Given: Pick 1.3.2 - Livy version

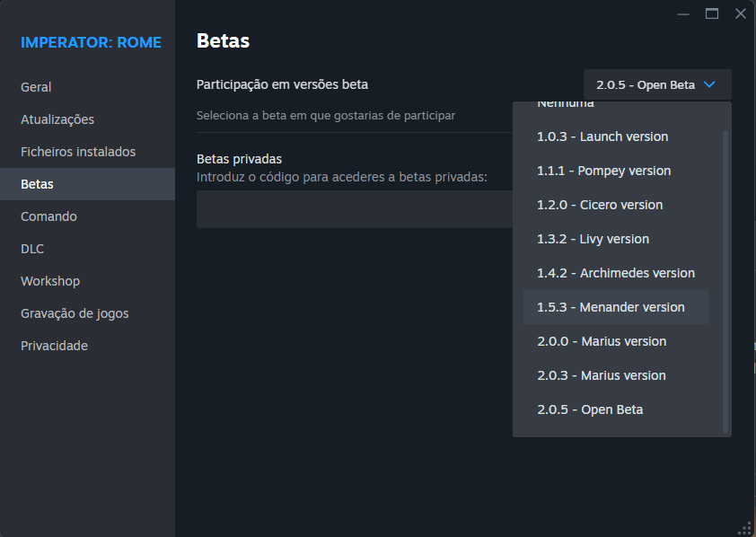Looking at the screenshot, I should 616,239.
